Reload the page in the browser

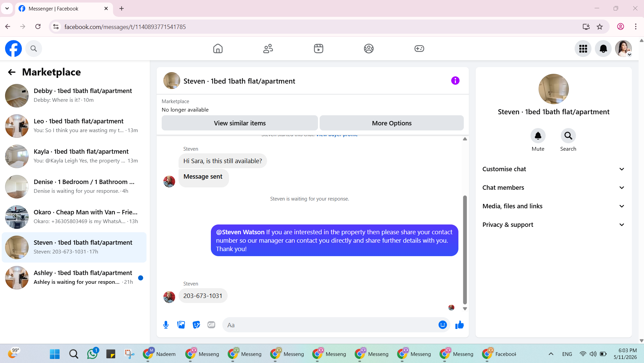pos(38,27)
